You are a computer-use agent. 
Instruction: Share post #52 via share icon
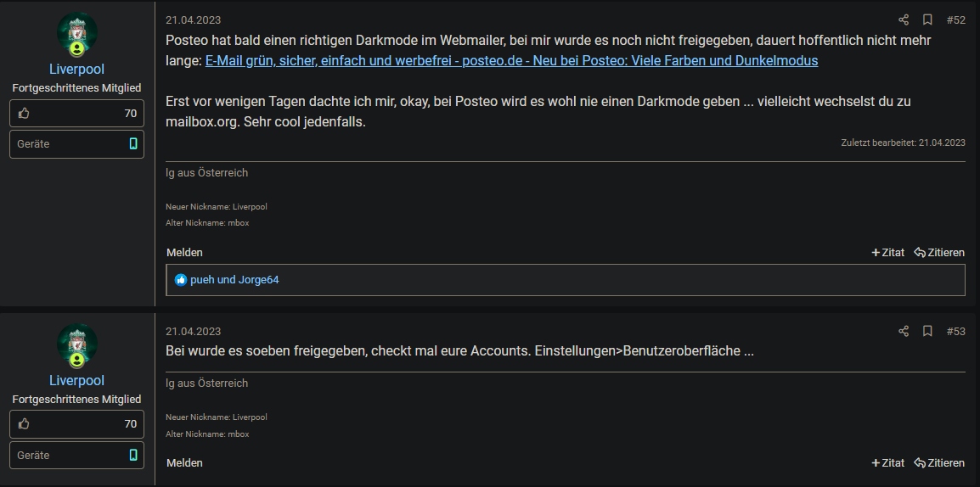click(904, 20)
